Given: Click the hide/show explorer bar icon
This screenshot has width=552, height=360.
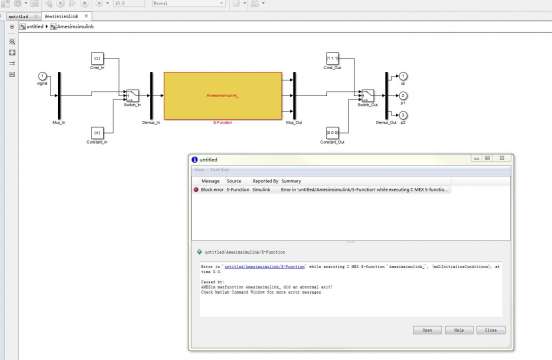Looking at the screenshot, I should (x=12, y=27).
